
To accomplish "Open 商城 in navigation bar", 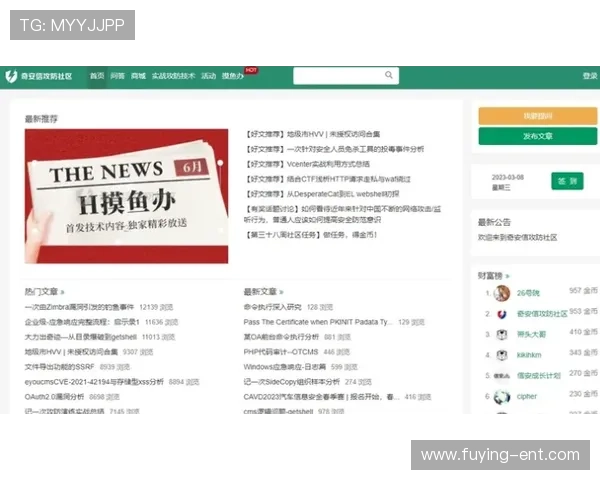I will [138, 76].
